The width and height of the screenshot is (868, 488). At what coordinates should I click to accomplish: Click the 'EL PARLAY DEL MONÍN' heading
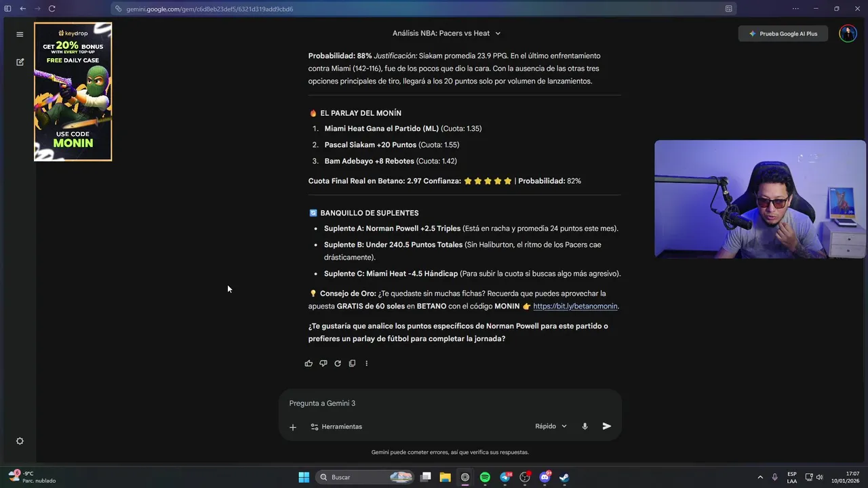point(361,113)
